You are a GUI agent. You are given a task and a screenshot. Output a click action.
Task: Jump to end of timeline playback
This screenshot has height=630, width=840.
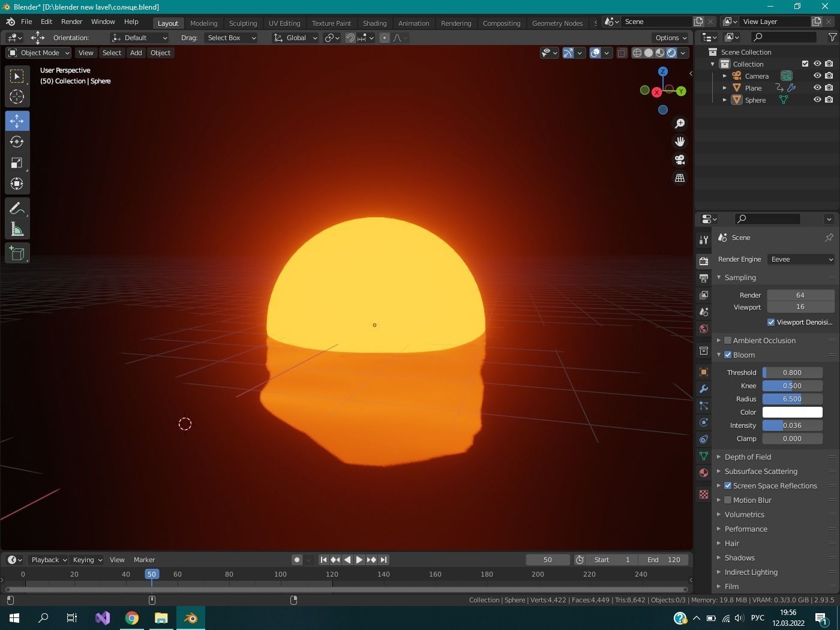[383, 559]
